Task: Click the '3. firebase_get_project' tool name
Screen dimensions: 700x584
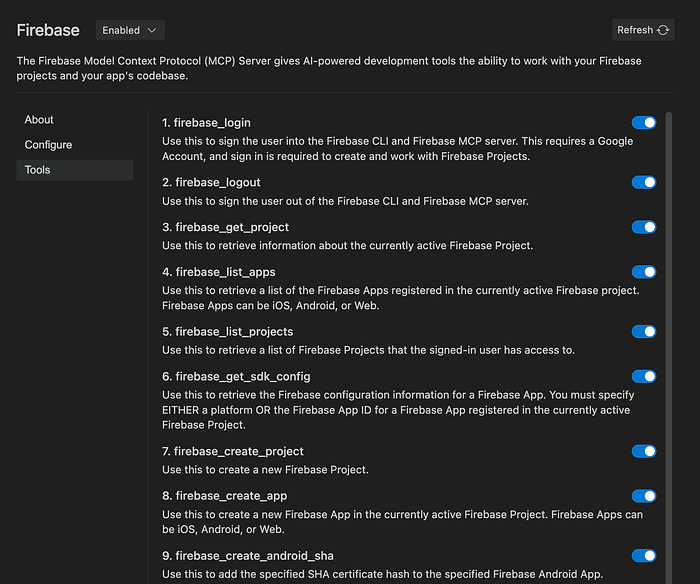Action: pos(225,227)
